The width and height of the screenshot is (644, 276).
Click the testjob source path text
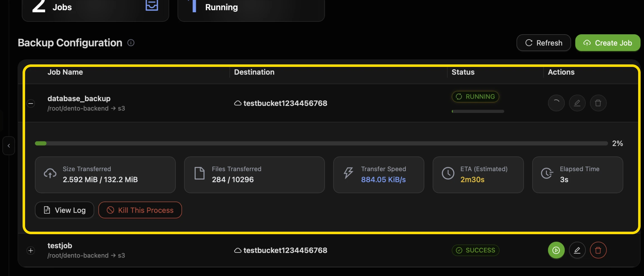[x=86, y=255]
